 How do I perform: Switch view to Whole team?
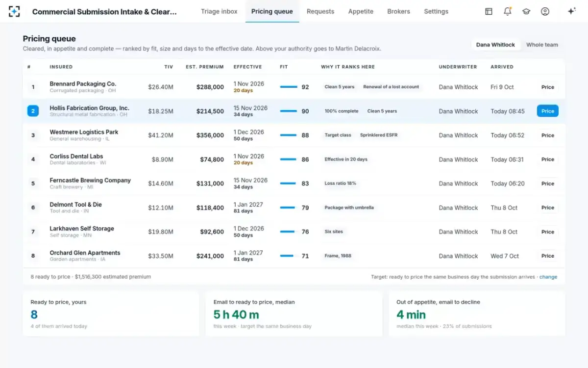(542, 45)
